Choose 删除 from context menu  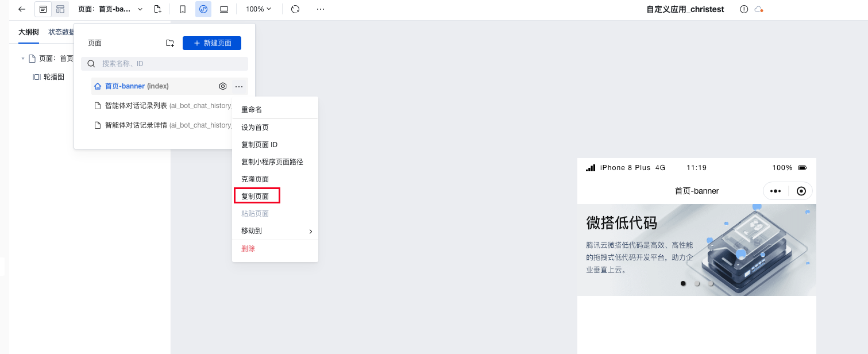[275, 249]
